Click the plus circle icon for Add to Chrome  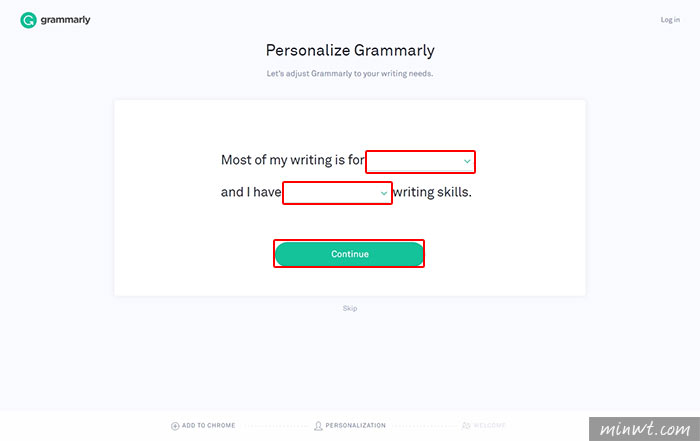(x=175, y=426)
